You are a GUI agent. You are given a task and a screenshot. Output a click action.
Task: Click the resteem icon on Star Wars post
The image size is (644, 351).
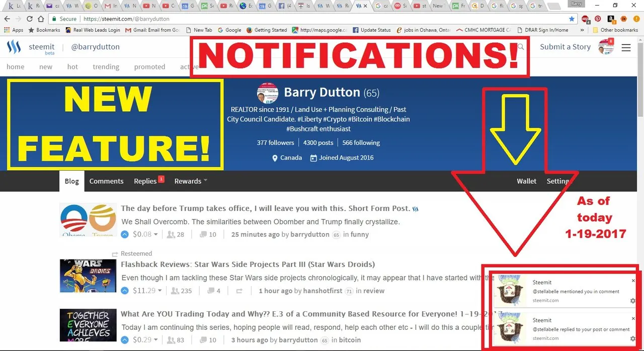(x=239, y=291)
